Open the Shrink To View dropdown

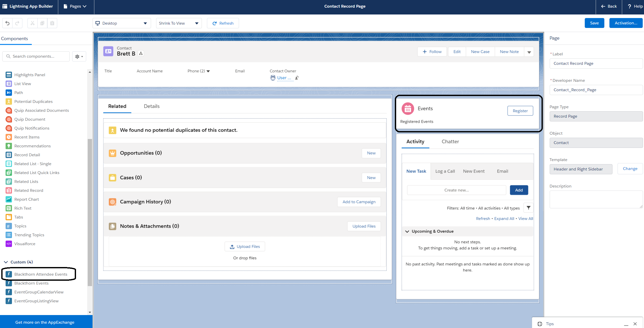(x=179, y=23)
